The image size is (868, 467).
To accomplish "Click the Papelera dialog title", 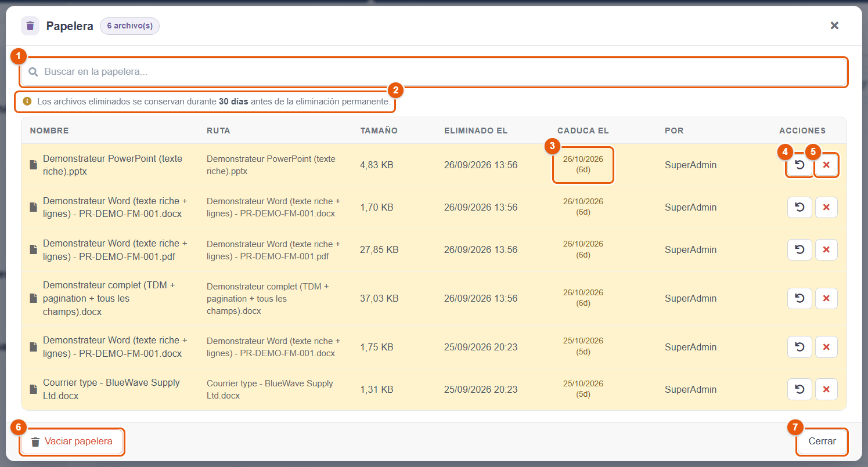I will pos(70,26).
